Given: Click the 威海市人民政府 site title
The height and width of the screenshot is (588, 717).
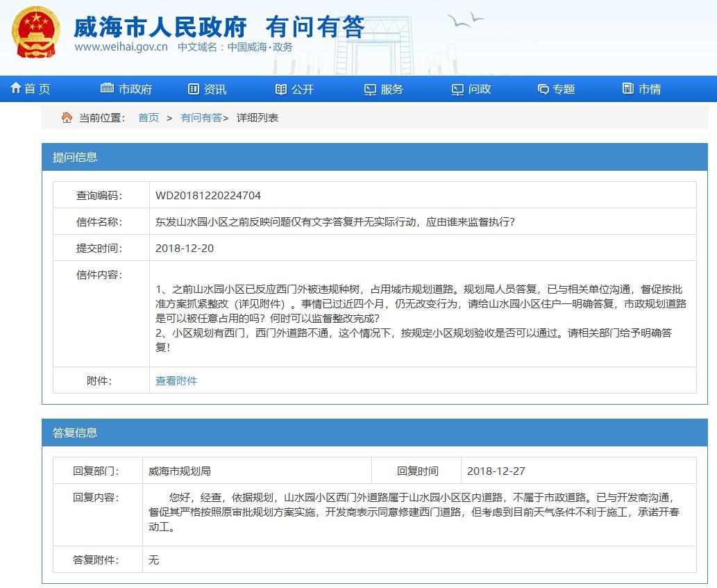Looking at the screenshot, I should click(x=160, y=26).
